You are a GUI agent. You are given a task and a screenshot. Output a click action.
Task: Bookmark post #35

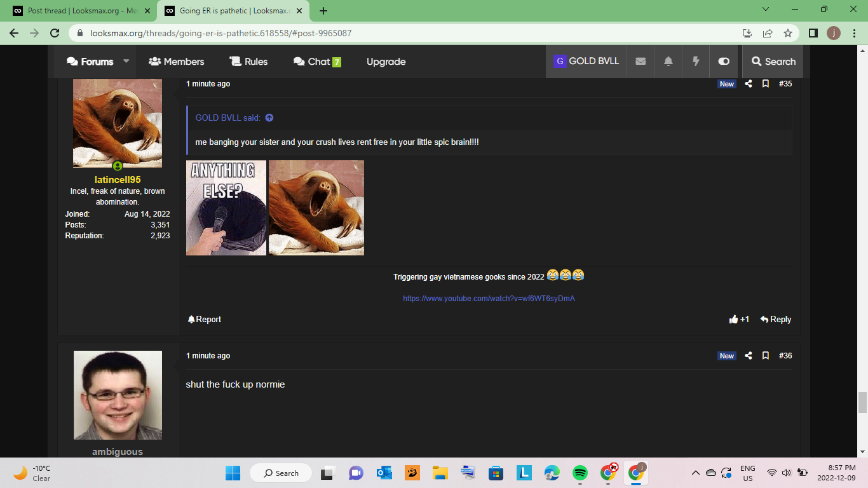766,84
